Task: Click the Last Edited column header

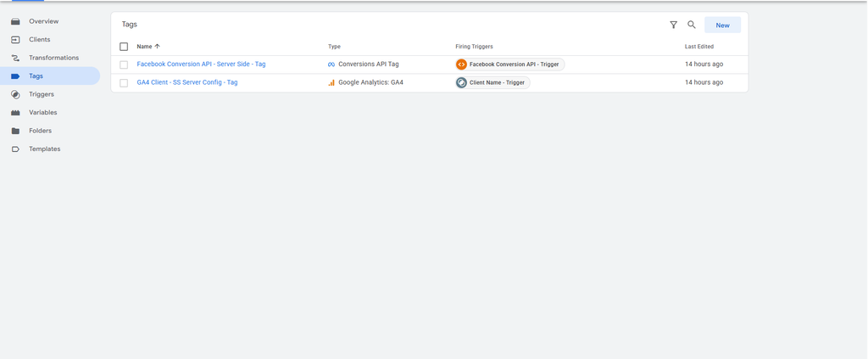Action: tap(699, 47)
